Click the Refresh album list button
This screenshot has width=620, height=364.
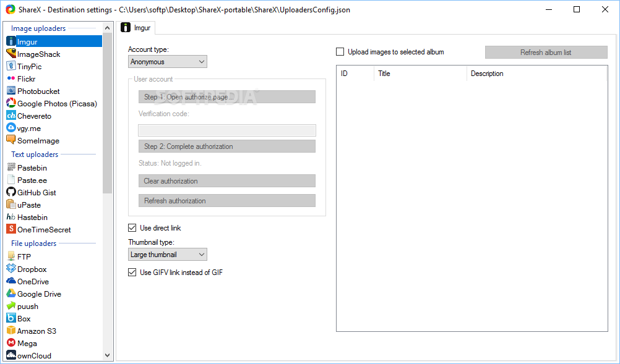pyautogui.click(x=546, y=52)
